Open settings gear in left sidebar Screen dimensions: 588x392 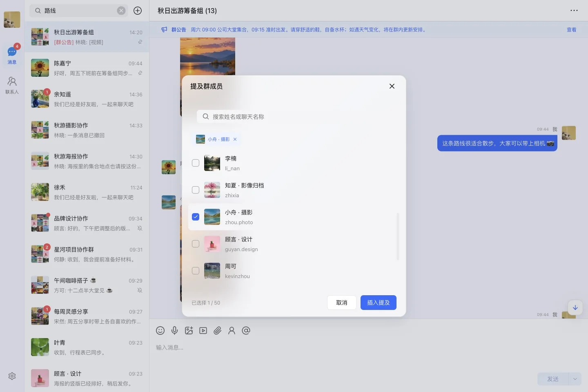pos(12,376)
